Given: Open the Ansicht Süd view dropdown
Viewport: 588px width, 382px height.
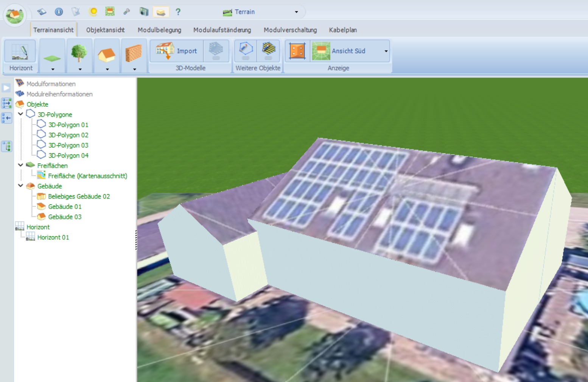Looking at the screenshot, I should click(x=386, y=51).
